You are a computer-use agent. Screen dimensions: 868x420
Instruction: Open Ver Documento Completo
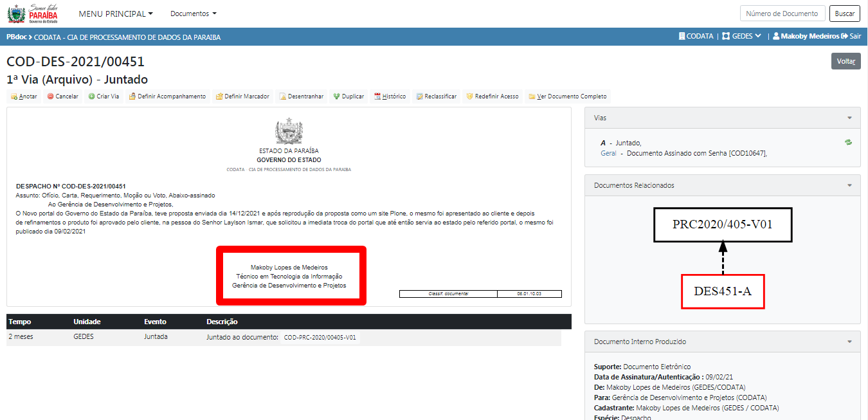pyautogui.click(x=532, y=96)
